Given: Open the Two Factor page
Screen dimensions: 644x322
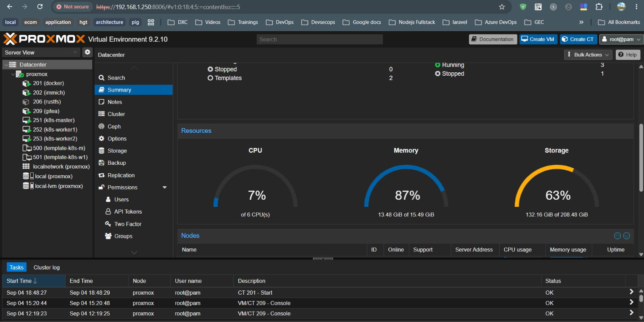Looking at the screenshot, I should 134,224.
